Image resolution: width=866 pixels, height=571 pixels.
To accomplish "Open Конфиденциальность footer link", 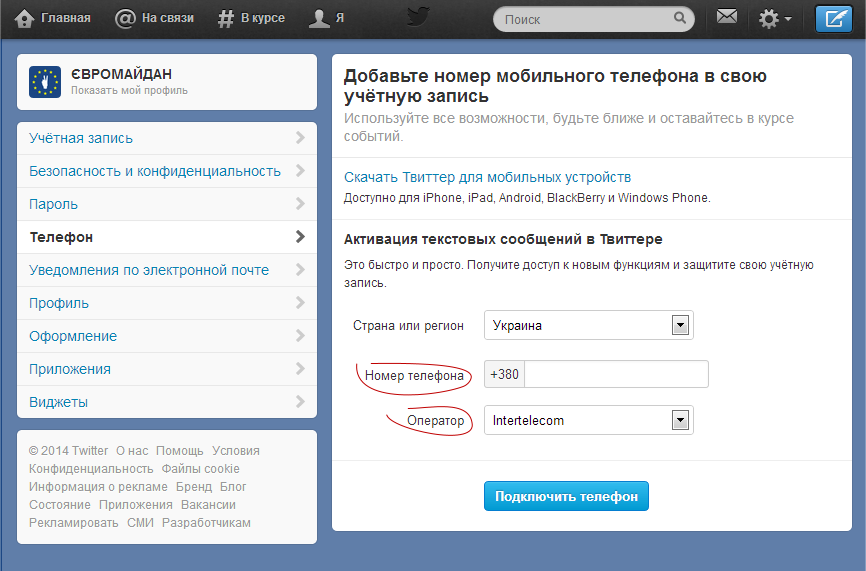I will 91,469.
